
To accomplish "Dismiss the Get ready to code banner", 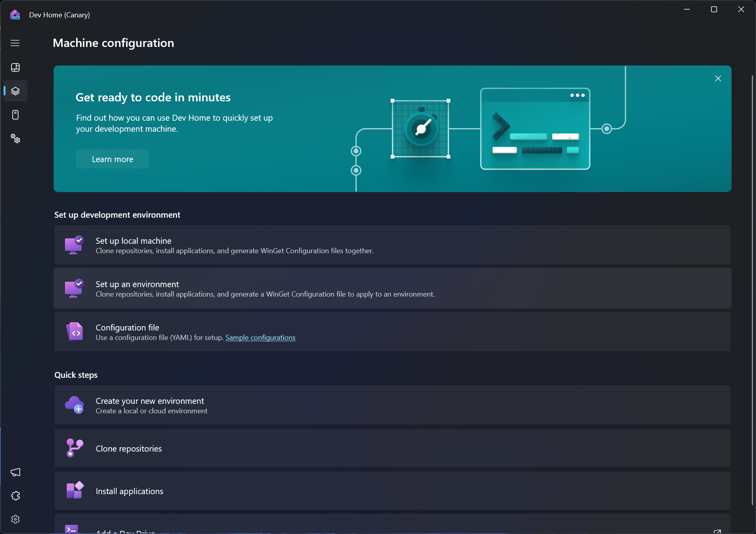I will (x=717, y=78).
